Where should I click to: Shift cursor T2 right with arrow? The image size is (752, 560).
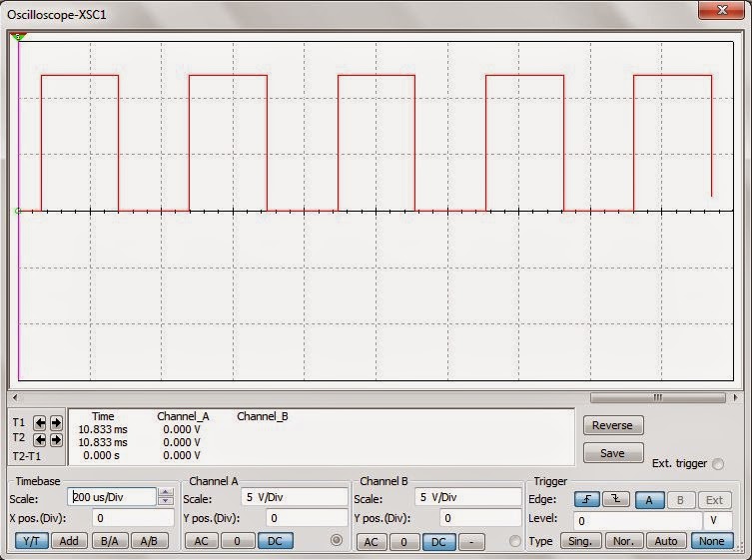(56, 439)
